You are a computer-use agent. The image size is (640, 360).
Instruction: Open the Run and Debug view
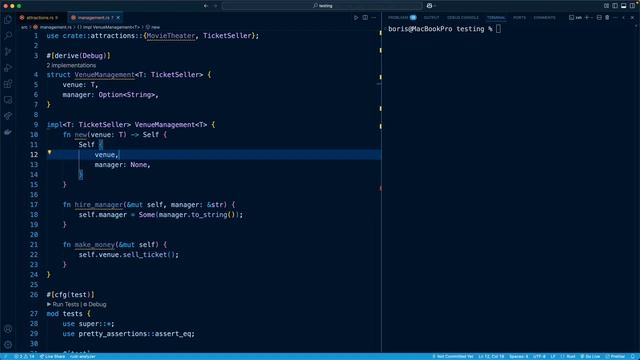click(8, 68)
